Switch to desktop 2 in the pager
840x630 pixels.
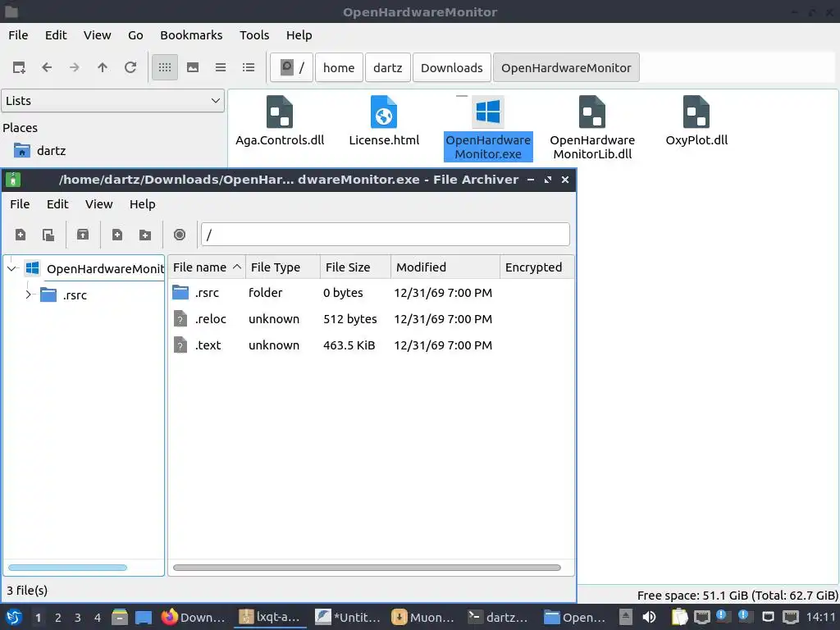coord(58,618)
